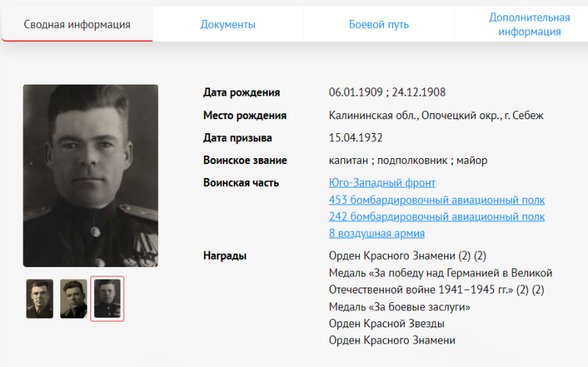
Task: Follow the 453 бомбардировочный авиационный полк link
Action: click(437, 200)
